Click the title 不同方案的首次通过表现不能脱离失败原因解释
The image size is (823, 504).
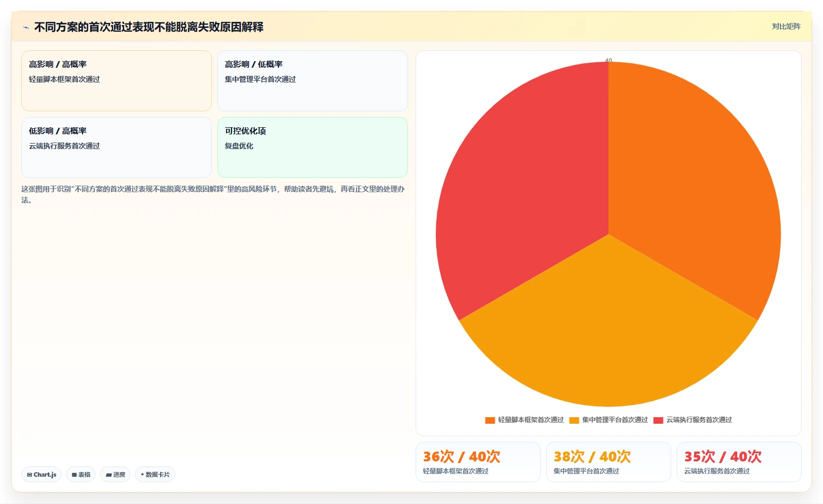coord(149,27)
